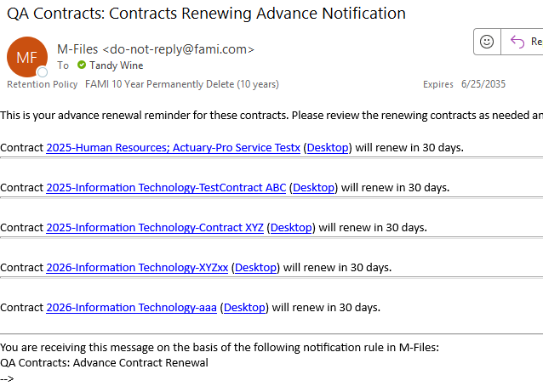Viewport: 543px width, 392px height.
Task: Open the 2026-Information Technology-XYZxx link
Action: (137, 268)
